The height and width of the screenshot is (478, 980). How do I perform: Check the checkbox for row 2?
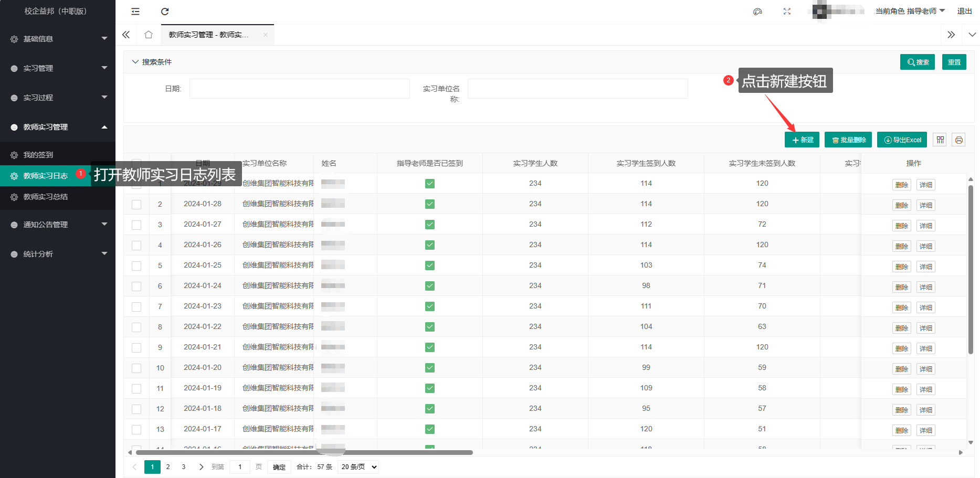point(136,205)
